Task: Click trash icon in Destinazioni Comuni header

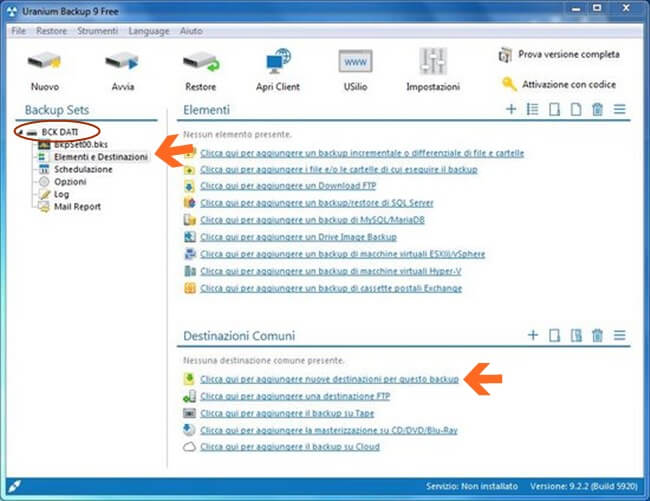Action: [x=597, y=336]
